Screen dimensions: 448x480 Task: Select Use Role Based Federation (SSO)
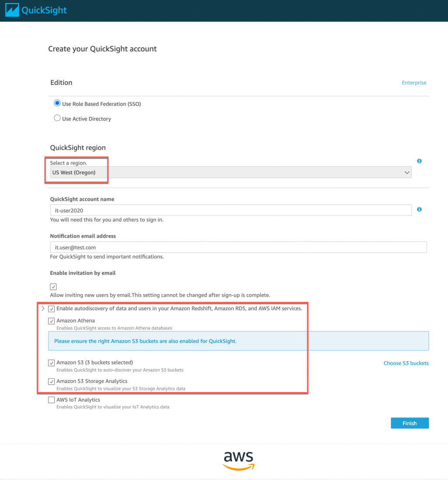click(x=57, y=104)
